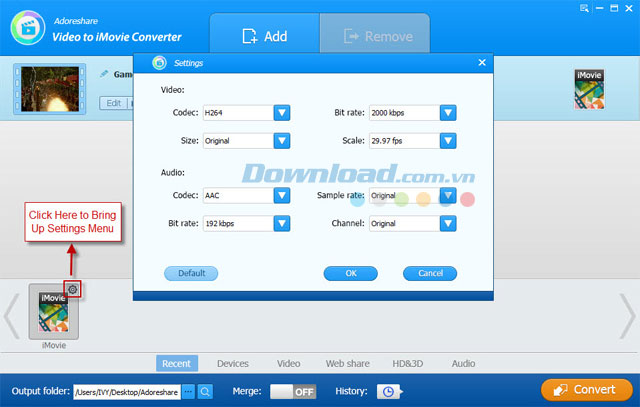This screenshot has height=407, width=640.
Task: Minimize the converter window
Action: click(599, 8)
